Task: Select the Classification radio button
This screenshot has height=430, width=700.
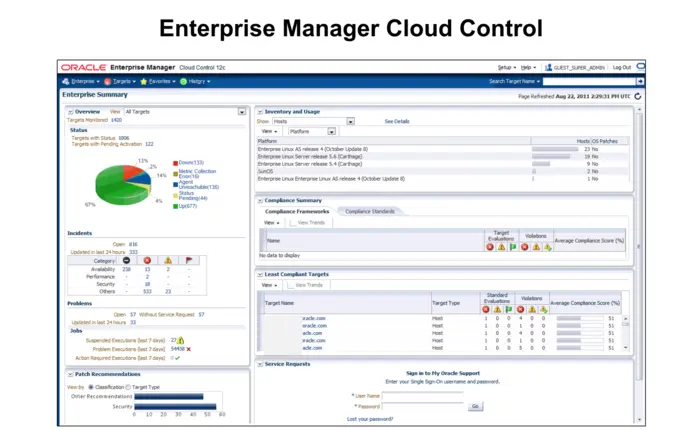Action: click(x=91, y=387)
